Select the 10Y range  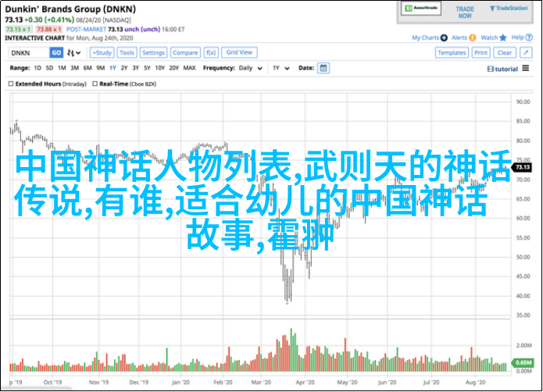[x=159, y=68]
